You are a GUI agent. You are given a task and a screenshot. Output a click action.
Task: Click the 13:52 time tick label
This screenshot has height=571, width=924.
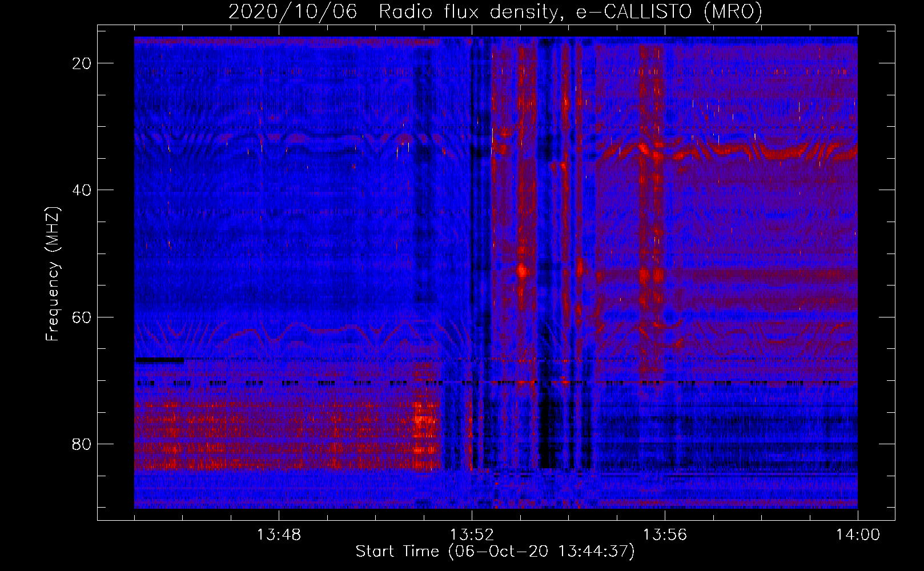coord(472,535)
